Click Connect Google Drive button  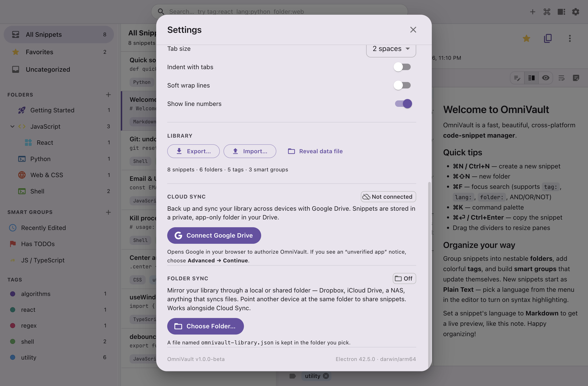coord(214,236)
